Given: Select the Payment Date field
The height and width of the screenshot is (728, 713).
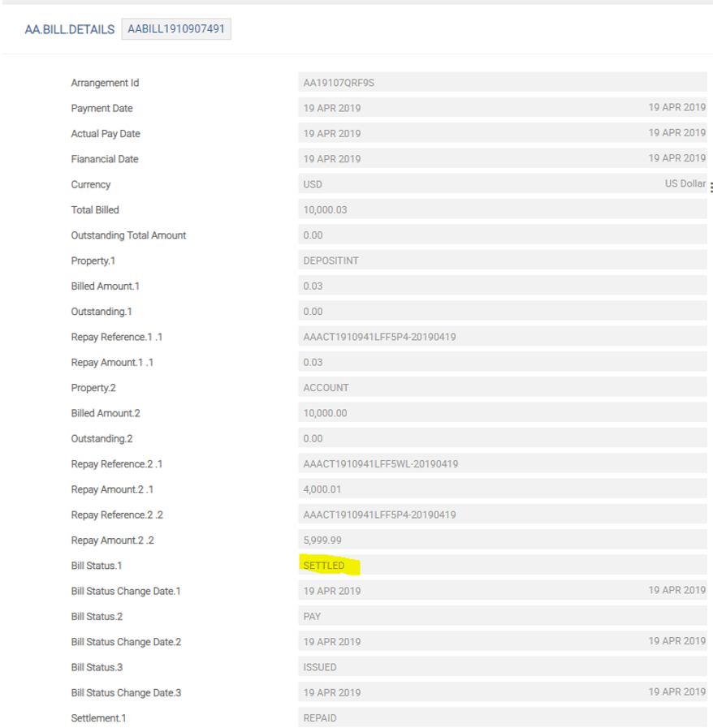Looking at the screenshot, I should point(502,108).
